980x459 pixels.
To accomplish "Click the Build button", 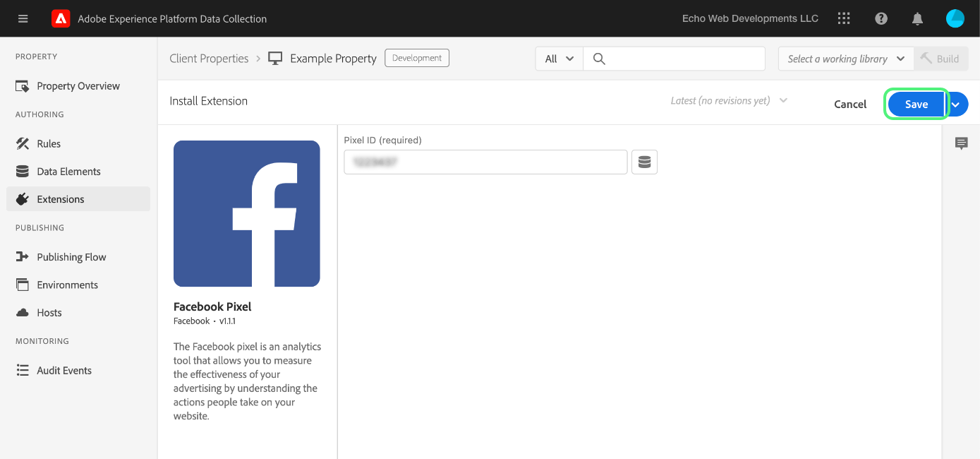I will point(941,59).
